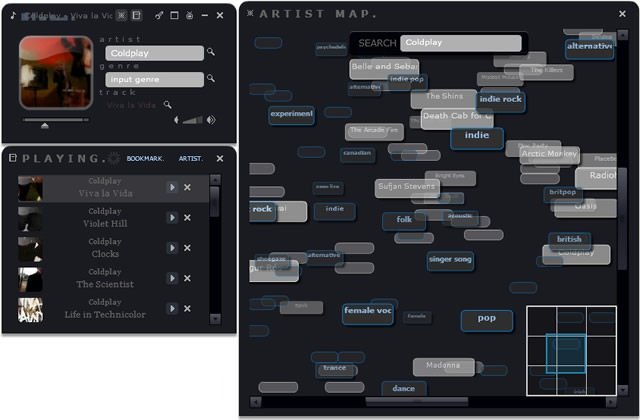Click the playlist icon beside PLAYING title

coord(13,158)
